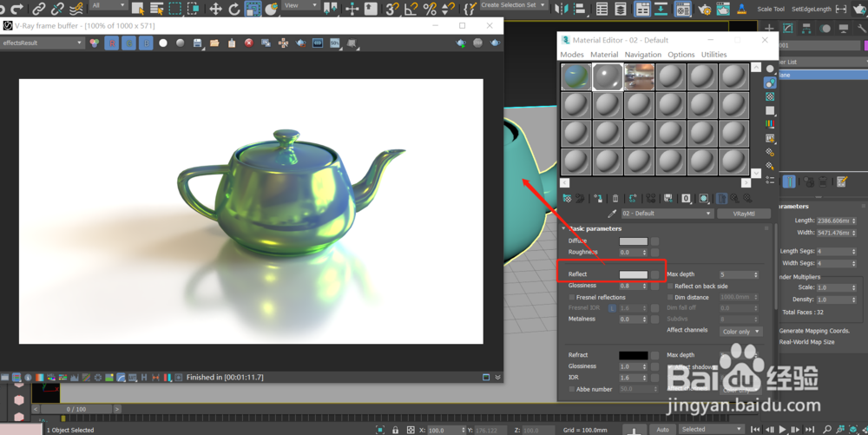The image size is (868, 435).
Task: Click the Diffuse color swatch
Action: [x=634, y=241]
